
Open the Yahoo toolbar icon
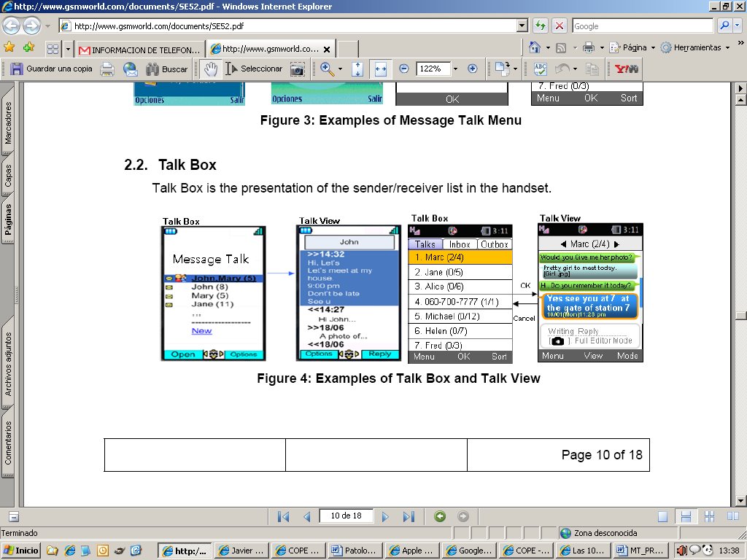pyautogui.click(x=626, y=69)
